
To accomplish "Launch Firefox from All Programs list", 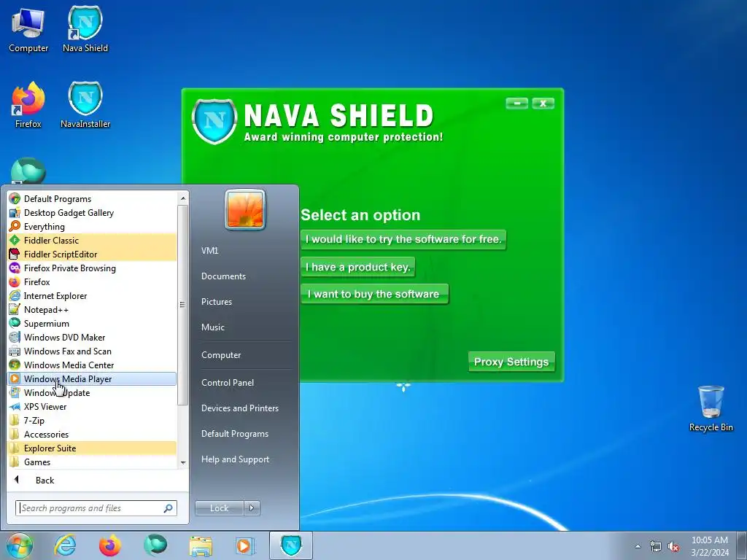I will tap(93, 282).
